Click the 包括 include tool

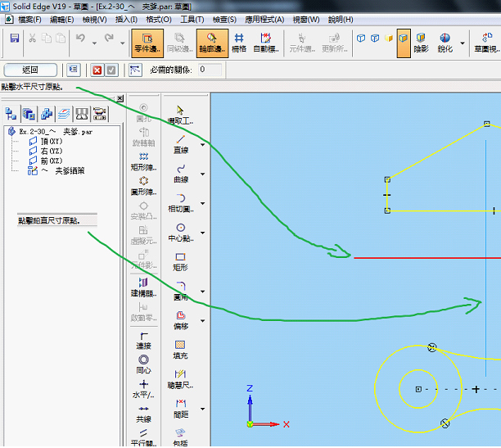pyautogui.click(x=180, y=438)
